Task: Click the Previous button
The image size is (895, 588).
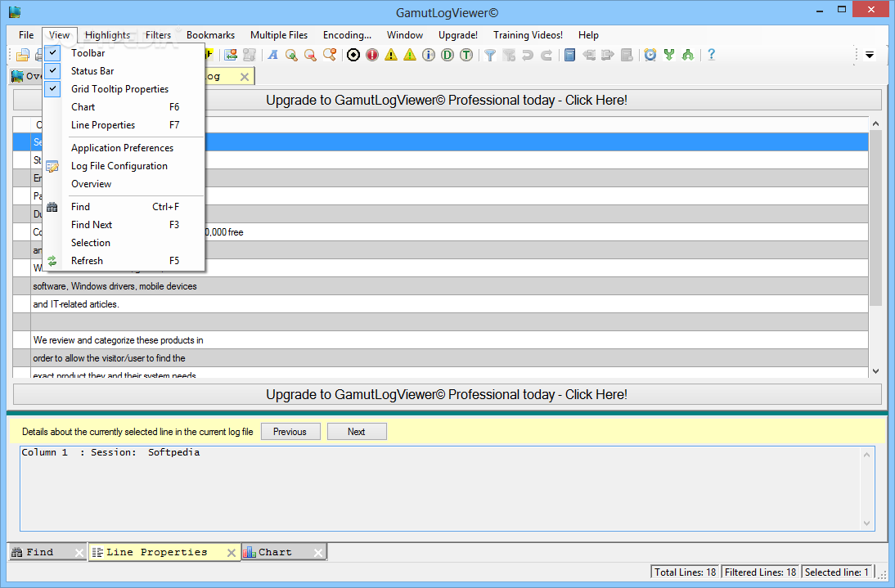Action: coord(290,432)
